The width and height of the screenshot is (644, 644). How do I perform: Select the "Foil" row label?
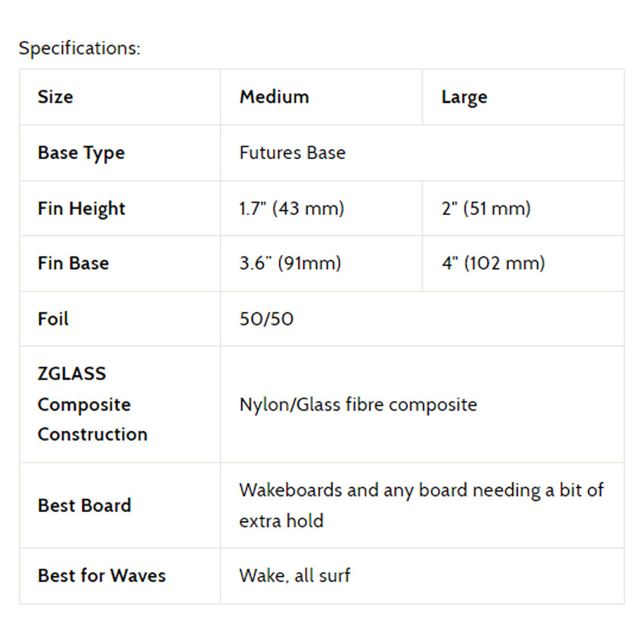pos(53,319)
